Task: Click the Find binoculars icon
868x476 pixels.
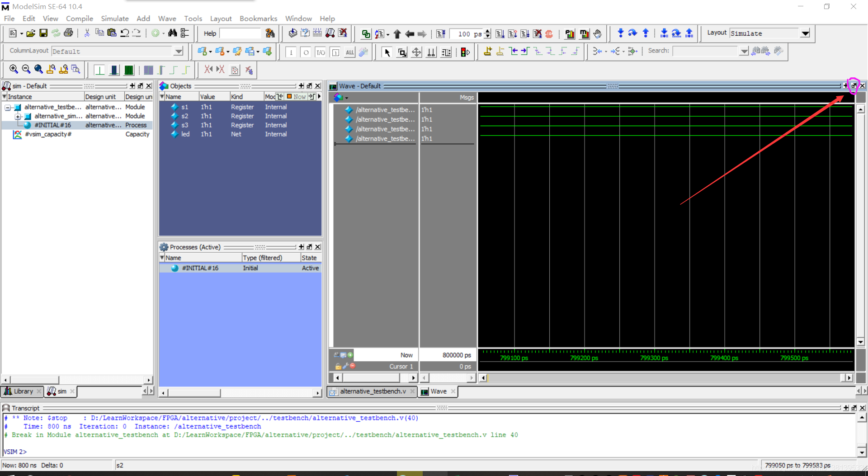Action: [172, 33]
